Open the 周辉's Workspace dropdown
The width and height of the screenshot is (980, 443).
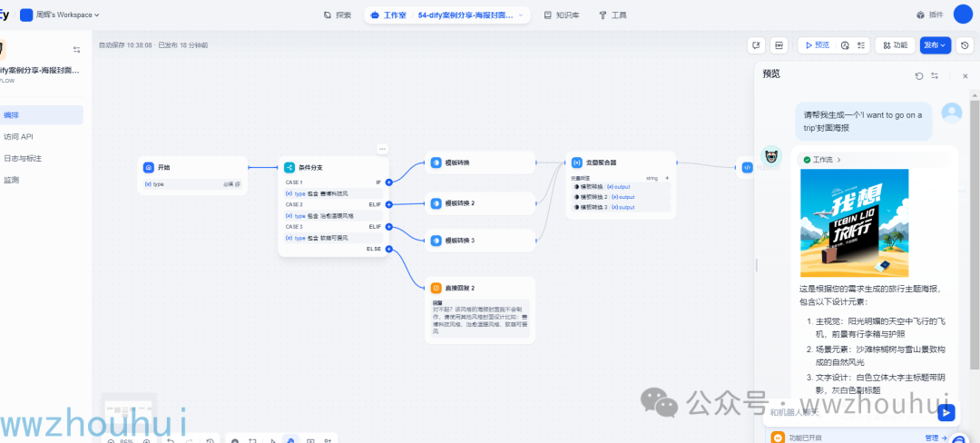60,15
